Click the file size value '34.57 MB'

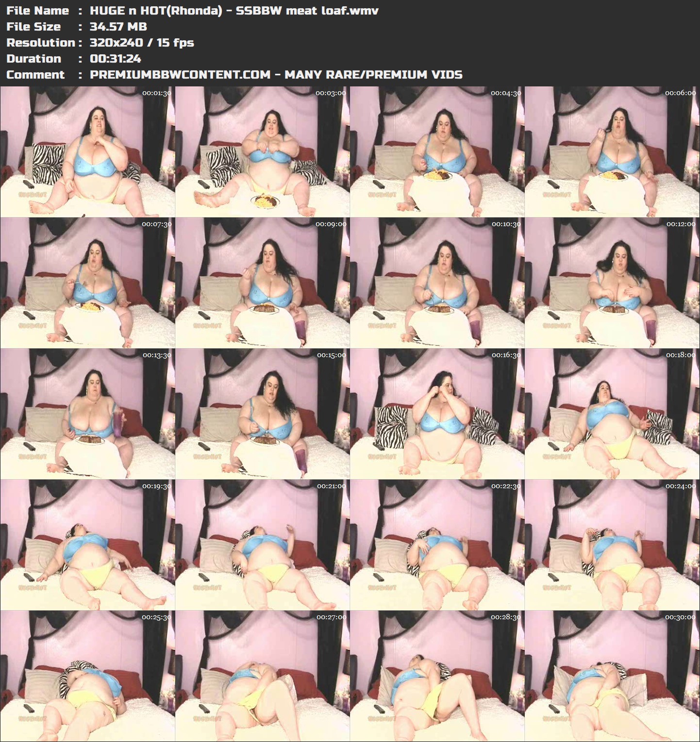point(118,27)
